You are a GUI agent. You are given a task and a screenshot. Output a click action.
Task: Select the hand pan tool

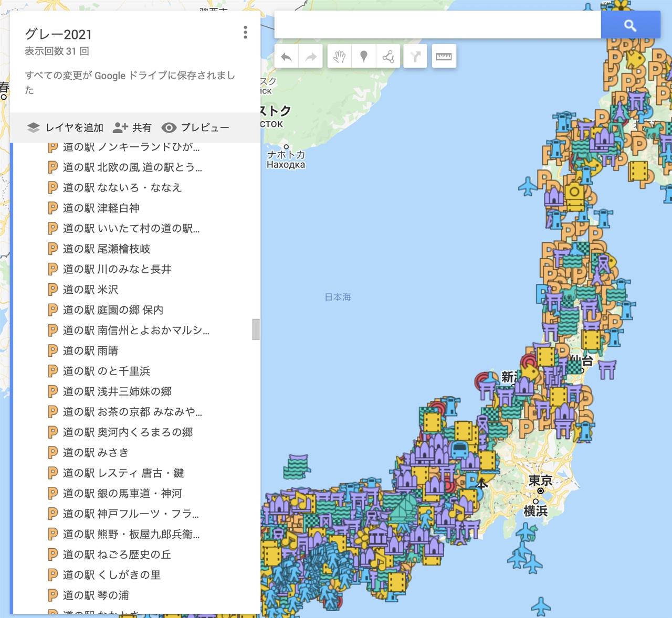[340, 57]
